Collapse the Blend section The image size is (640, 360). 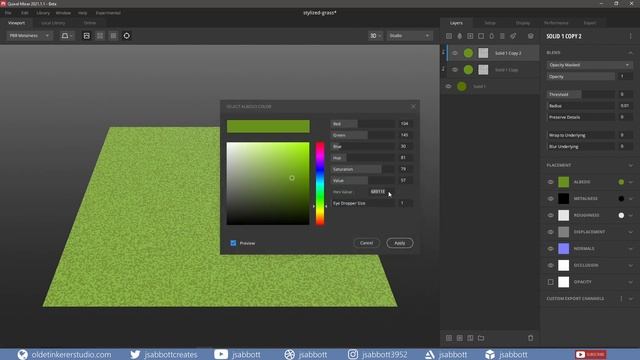click(x=630, y=53)
